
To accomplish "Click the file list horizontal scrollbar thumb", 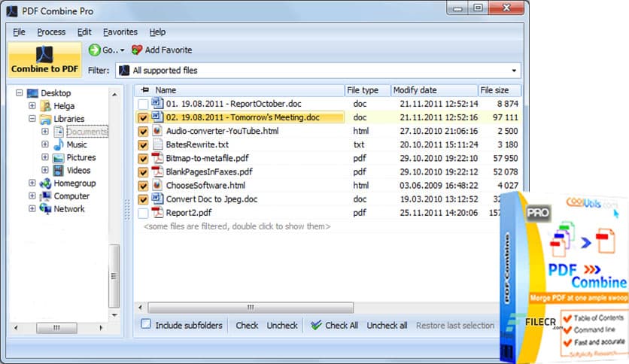I will [251, 308].
